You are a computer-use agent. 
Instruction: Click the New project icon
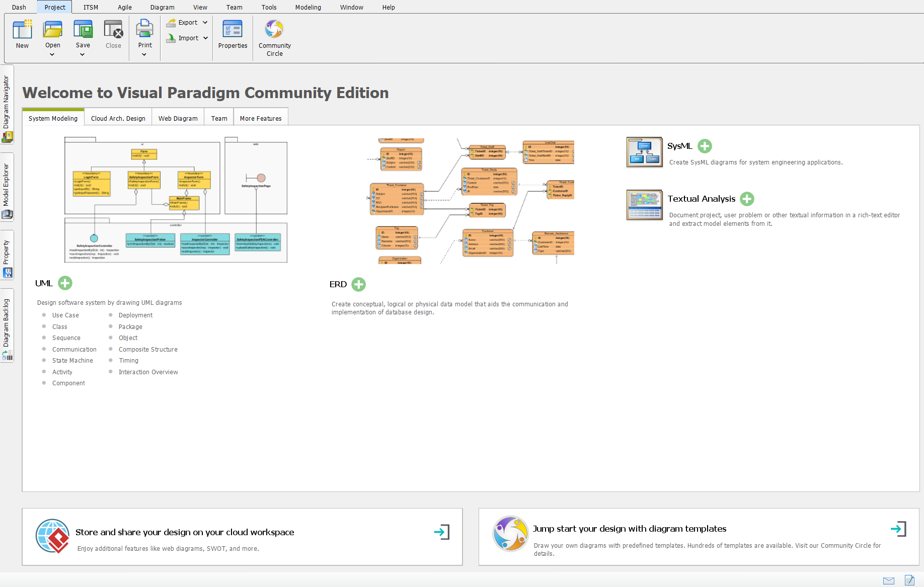(22, 30)
